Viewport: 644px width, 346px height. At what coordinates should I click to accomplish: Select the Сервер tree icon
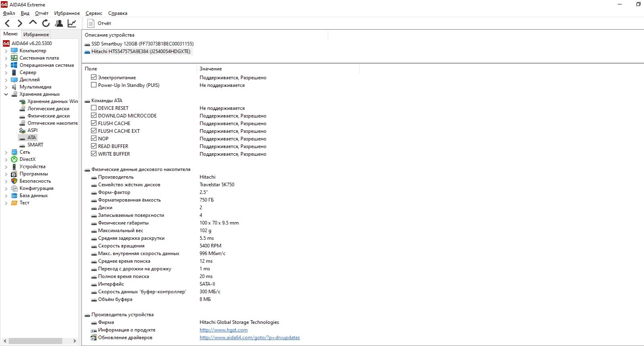pos(14,72)
